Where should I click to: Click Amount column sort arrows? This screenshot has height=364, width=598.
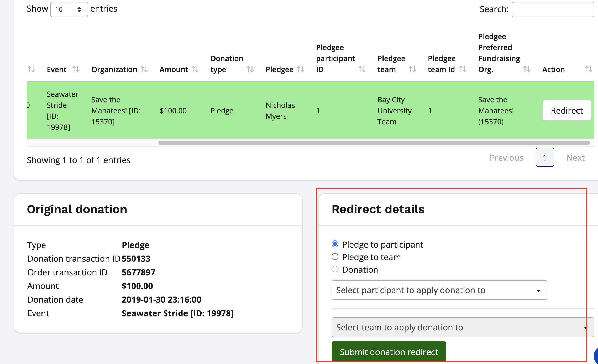pyautogui.click(x=195, y=69)
